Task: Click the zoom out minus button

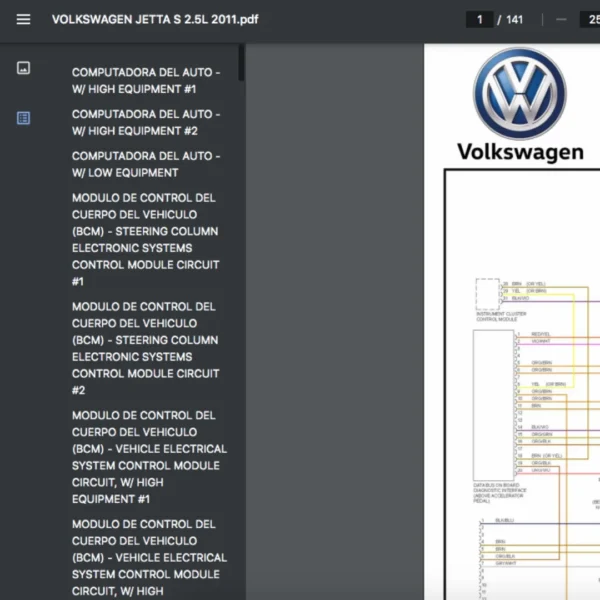Action: [561, 20]
